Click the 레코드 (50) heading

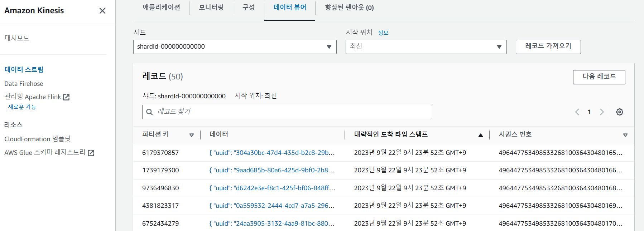163,76
